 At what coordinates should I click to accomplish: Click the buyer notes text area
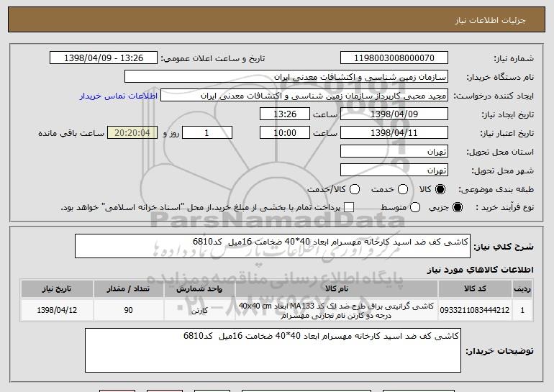click(273, 350)
